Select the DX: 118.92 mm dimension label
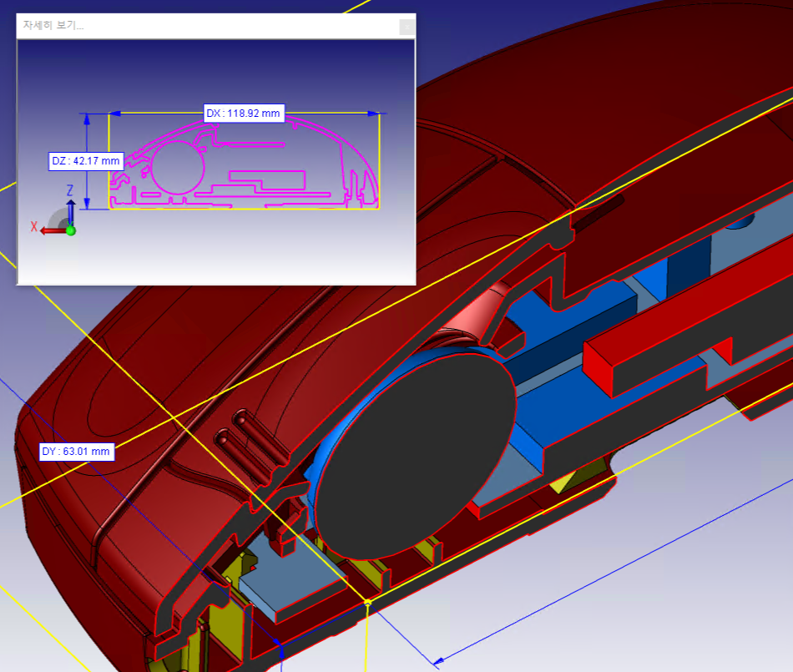793x672 pixels. tap(245, 114)
